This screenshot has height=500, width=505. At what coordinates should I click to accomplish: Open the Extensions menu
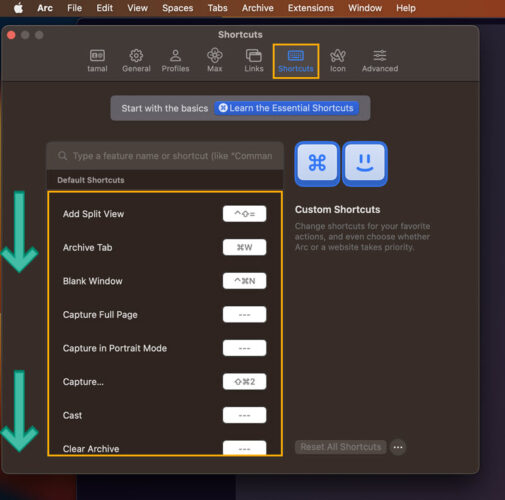(x=311, y=8)
